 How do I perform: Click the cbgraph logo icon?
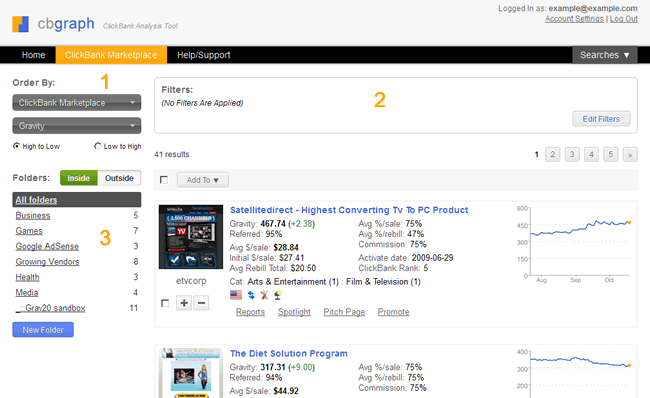(x=20, y=24)
